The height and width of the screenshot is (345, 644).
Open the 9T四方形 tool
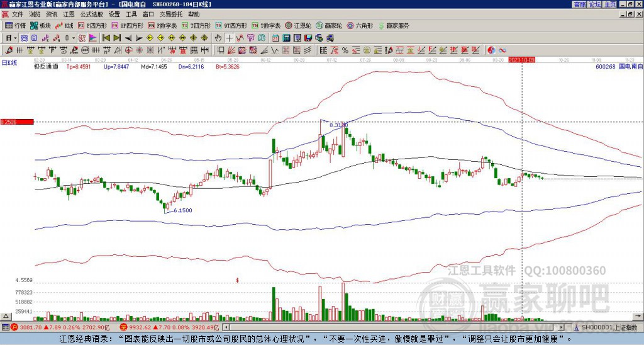(x=231, y=25)
